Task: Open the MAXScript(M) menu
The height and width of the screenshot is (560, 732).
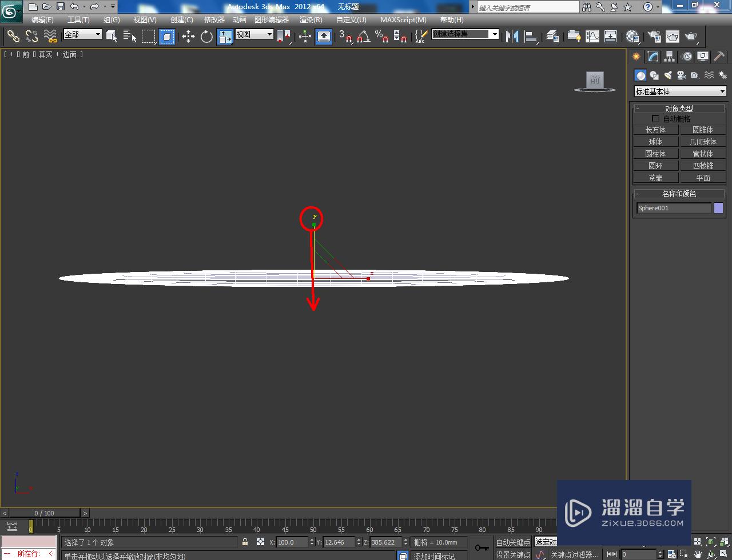Action: (403, 20)
